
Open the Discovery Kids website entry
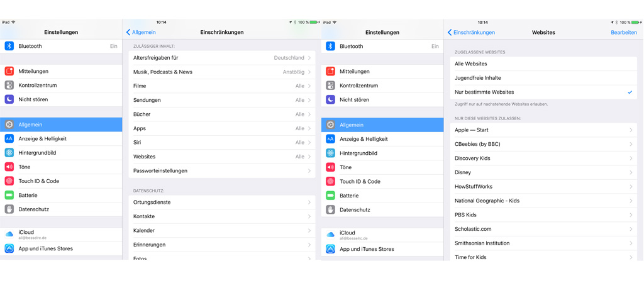pyautogui.click(x=543, y=158)
